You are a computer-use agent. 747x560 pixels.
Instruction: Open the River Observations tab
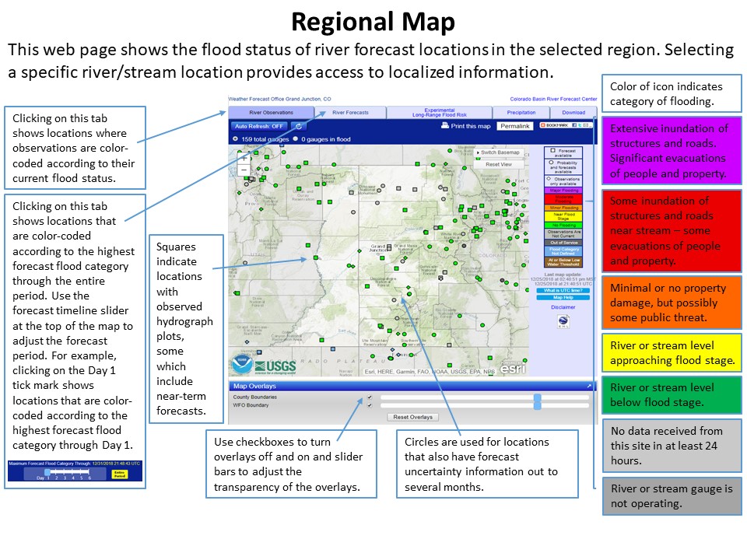point(271,112)
